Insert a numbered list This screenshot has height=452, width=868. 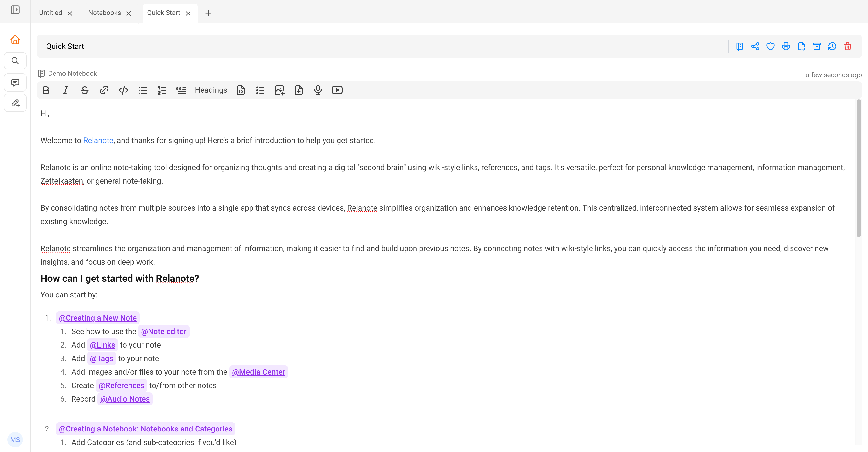[162, 90]
